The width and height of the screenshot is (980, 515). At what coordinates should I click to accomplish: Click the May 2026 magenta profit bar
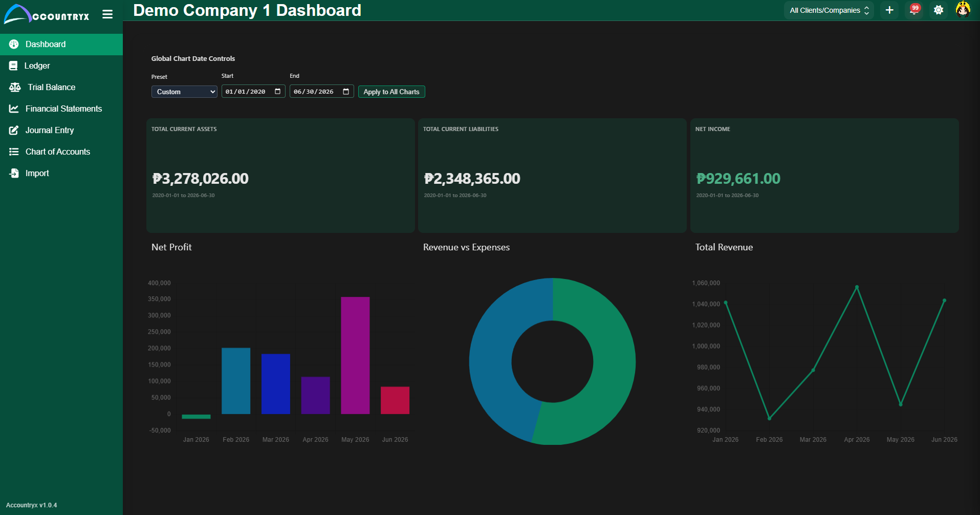pyautogui.click(x=355, y=355)
